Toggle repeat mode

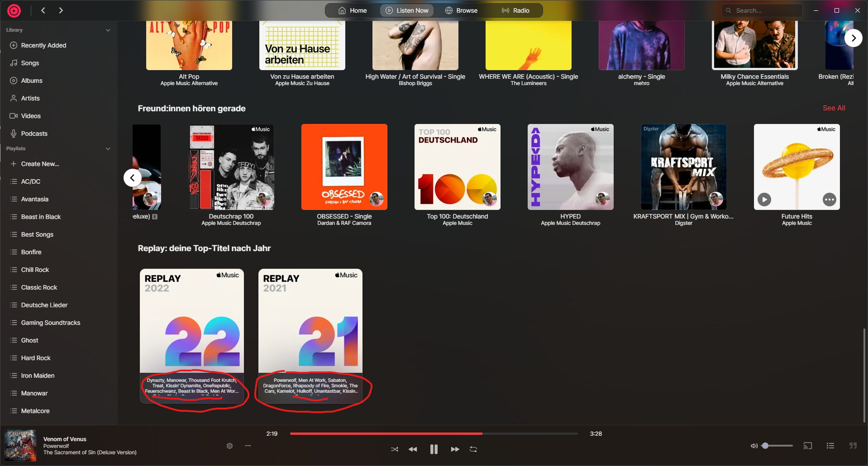point(473,449)
